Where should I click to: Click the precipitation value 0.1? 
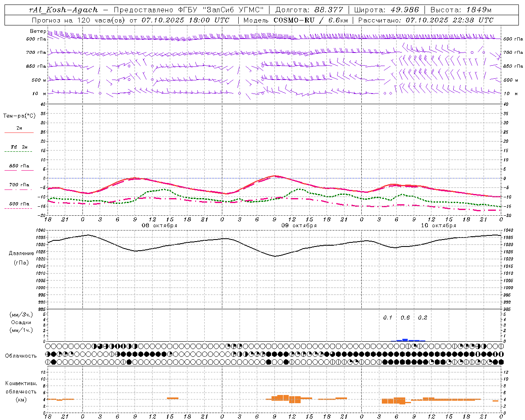(388, 318)
